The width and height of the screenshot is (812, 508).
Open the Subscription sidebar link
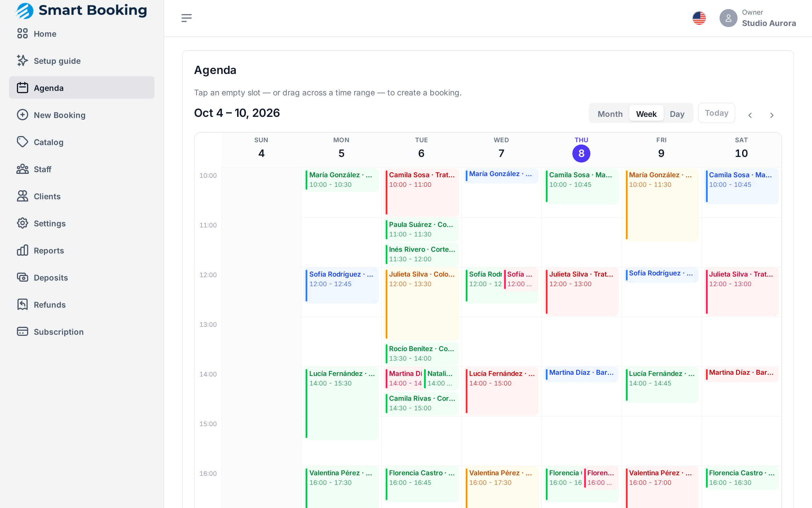click(x=81, y=332)
